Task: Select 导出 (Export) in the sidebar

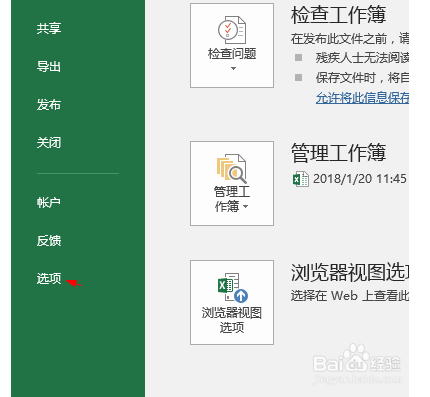Action: coord(49,67)
